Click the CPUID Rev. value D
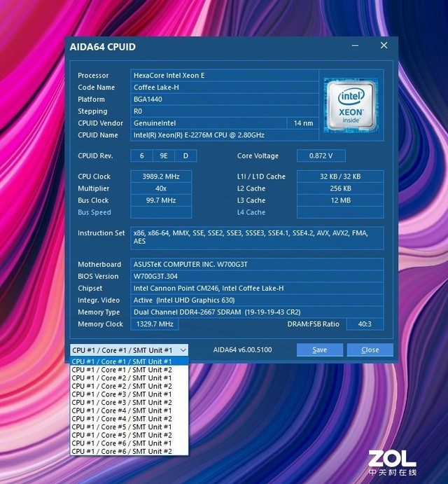This screenshot has height=484, width=448. click(x=185, y=156)
